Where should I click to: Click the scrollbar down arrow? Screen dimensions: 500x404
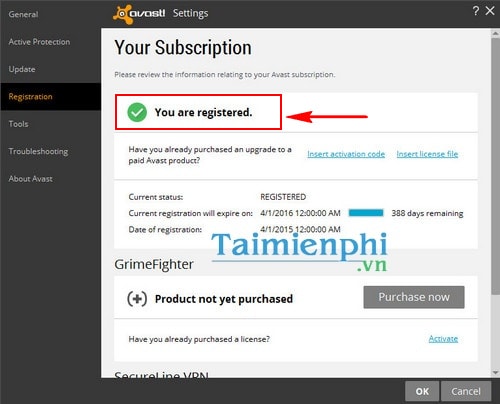pyautogui.click(x=495, y=372)
